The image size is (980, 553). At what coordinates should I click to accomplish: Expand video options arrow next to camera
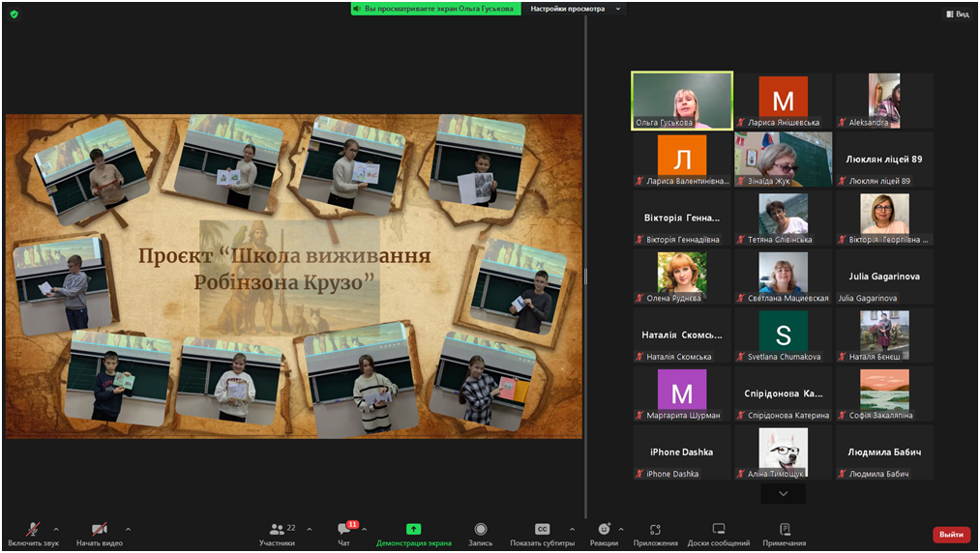(x=128, y=529)
